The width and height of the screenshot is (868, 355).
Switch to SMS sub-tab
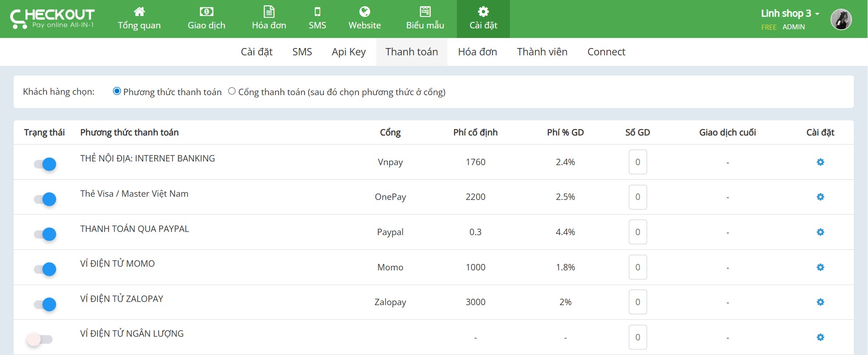pyautogui.click(x=302, y=52)
